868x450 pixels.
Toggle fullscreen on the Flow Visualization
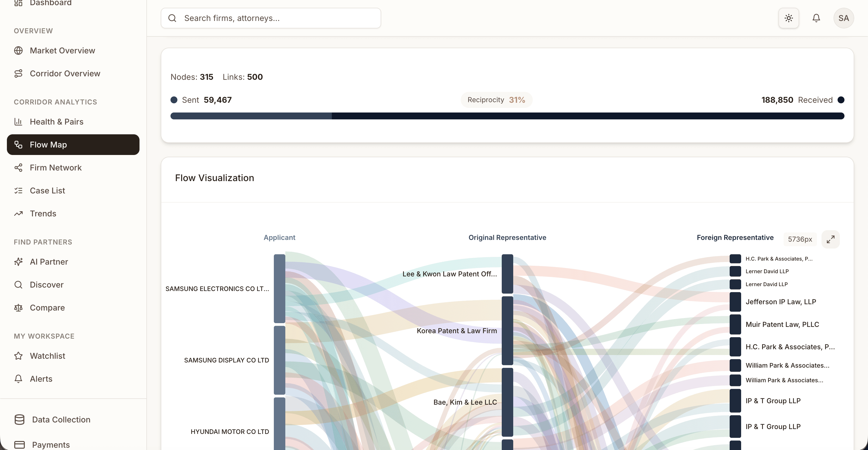[831, 239]
